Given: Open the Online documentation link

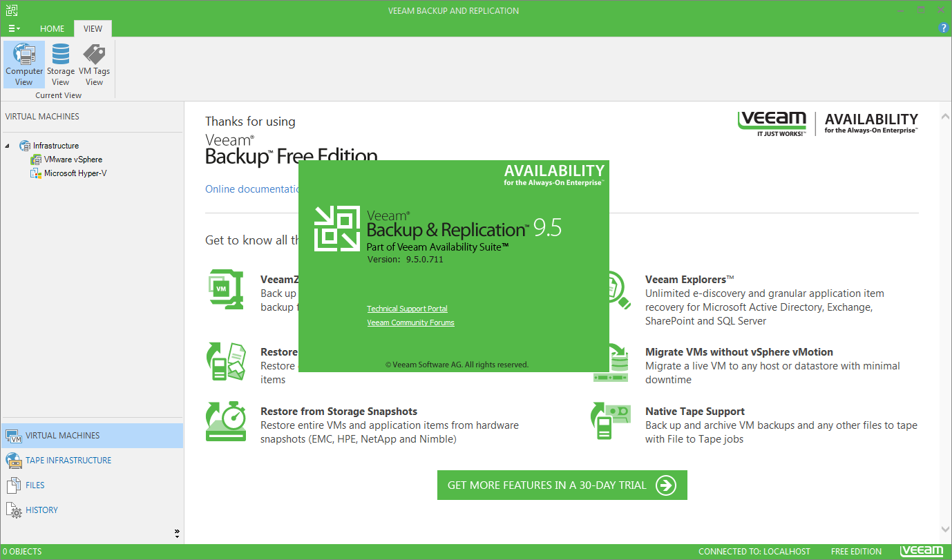Looking at the screenshot, I should [x=252, y=189].
